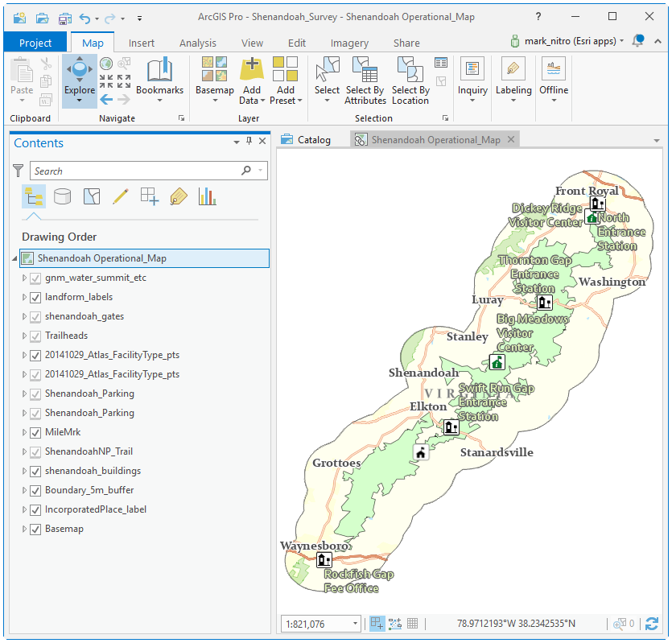Screen dimensions: 672x643
Task: Click Fixed Zoom Out arrows icon
Action: click(x=124, y=81)
